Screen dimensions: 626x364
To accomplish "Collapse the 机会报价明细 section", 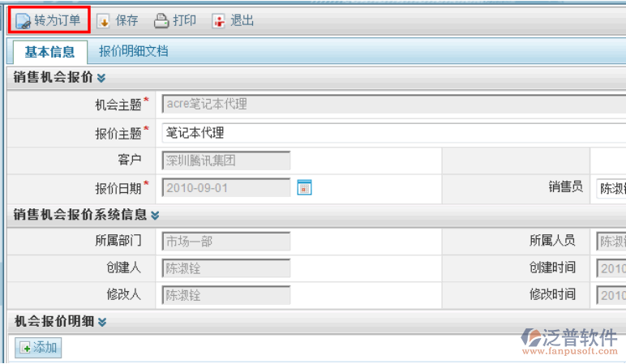I will [101, 322].
